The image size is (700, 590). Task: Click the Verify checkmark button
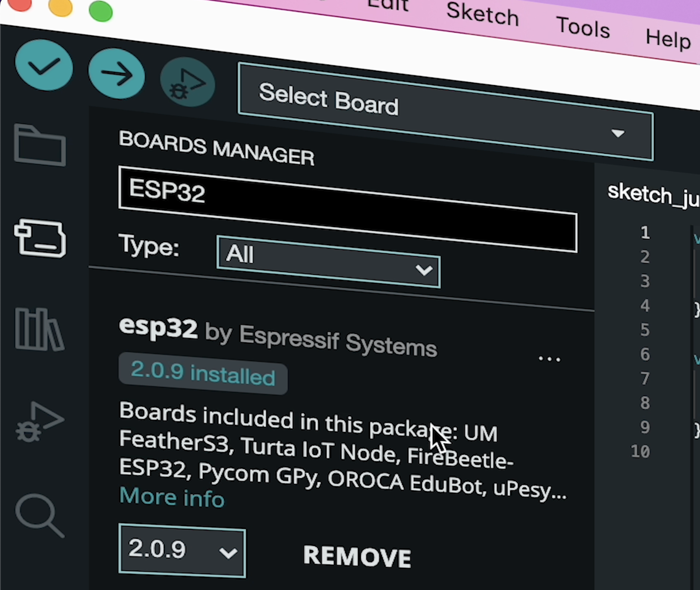44,65
